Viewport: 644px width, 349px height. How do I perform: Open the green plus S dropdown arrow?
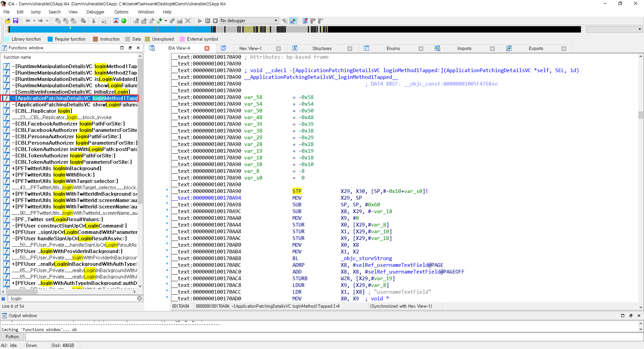click(166, 21)
